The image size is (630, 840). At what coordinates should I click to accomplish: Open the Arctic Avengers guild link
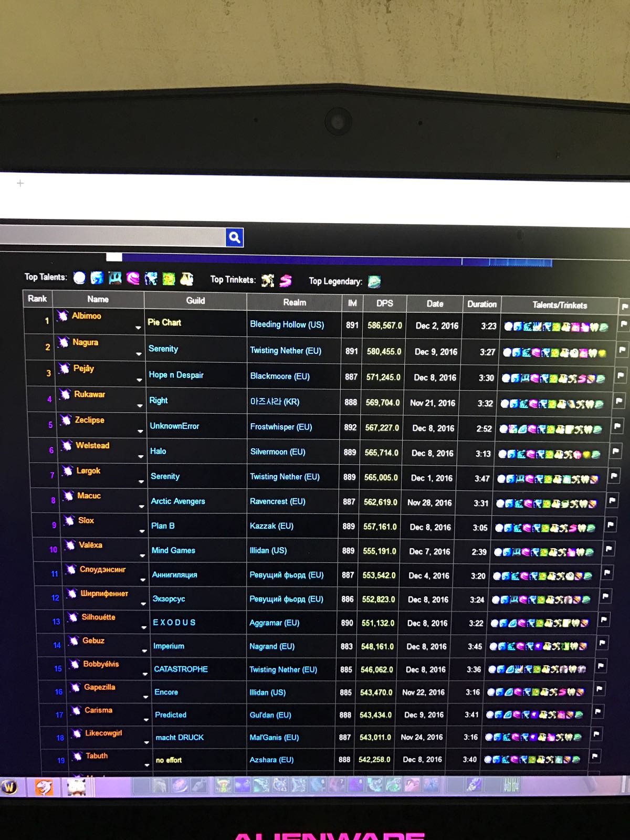coord(178,501)
